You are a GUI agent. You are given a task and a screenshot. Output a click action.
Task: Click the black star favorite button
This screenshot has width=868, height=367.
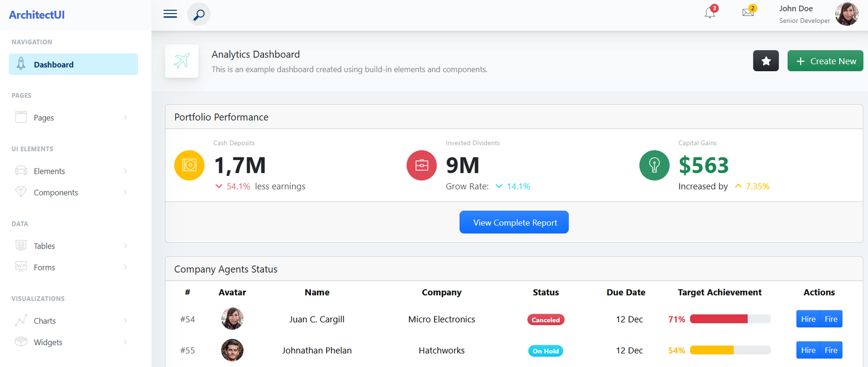point(766,61)
